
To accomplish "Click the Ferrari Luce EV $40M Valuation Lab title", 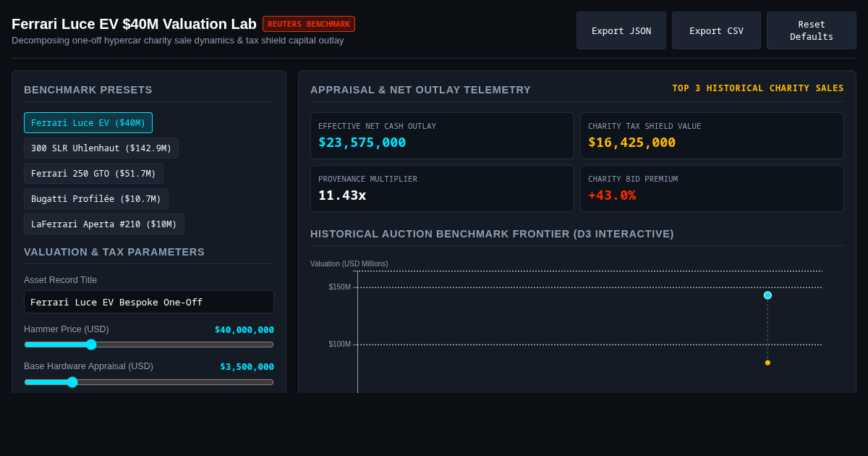I will pos(134,24).
